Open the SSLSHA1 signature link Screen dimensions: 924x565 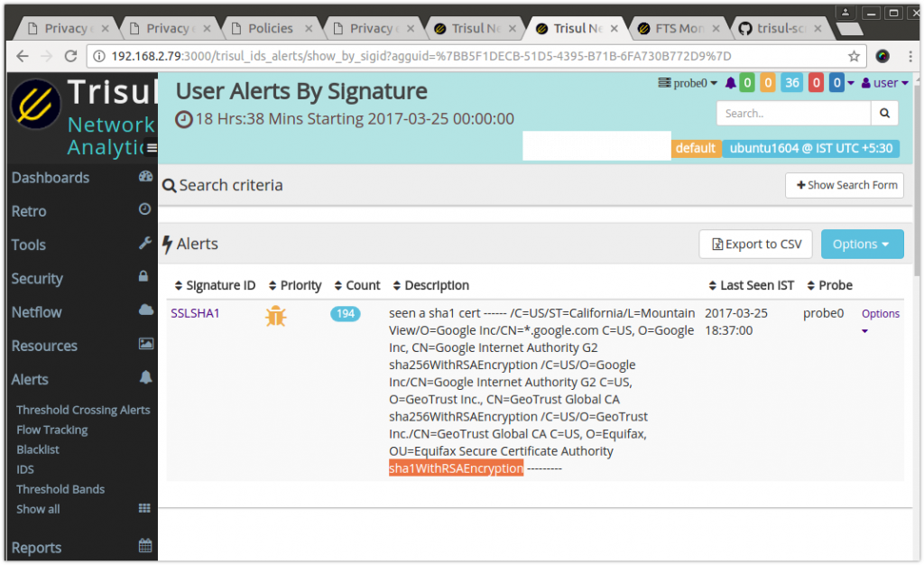195,313
